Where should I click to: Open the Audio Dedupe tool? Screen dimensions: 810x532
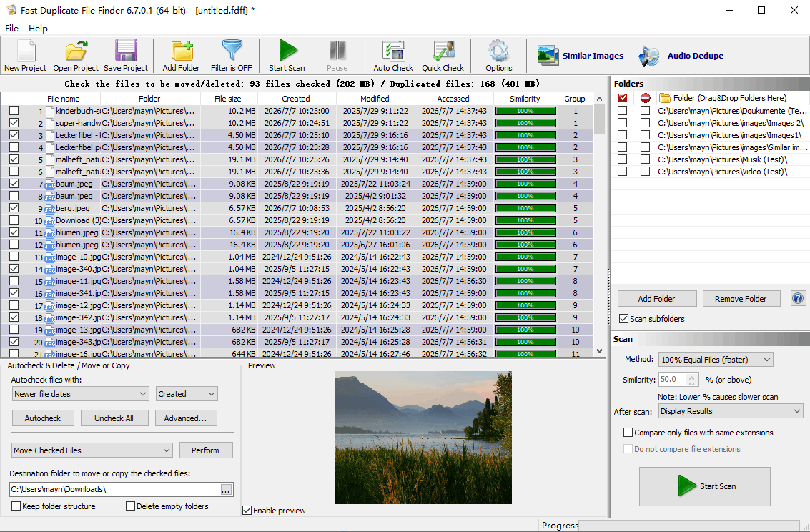point(681,56)
